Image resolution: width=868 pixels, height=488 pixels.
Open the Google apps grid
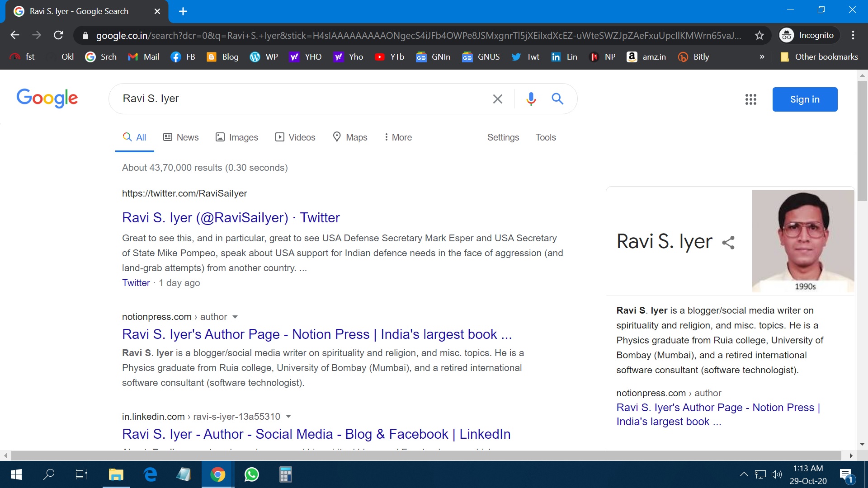pyautogui.click(x=750, y=99)
